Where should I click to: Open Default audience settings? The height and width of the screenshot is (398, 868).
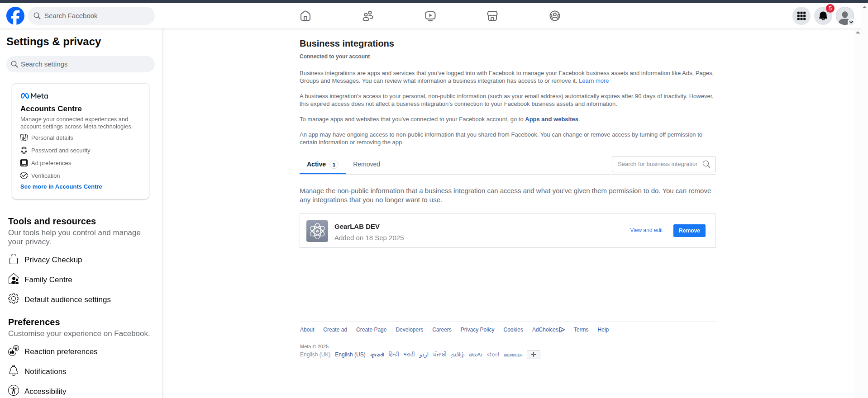67,299
